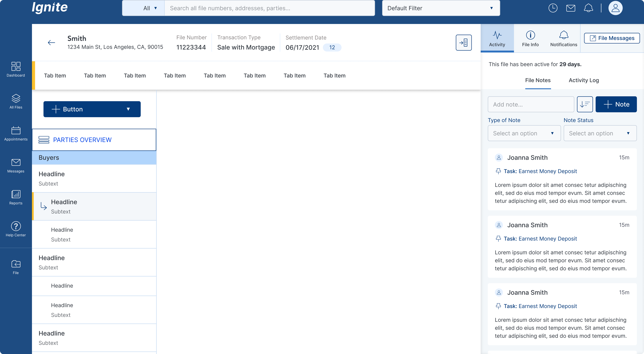This screenshot has width=644, height=354.
Task: Open Reports in the sidebar
Action: (16, 197)
